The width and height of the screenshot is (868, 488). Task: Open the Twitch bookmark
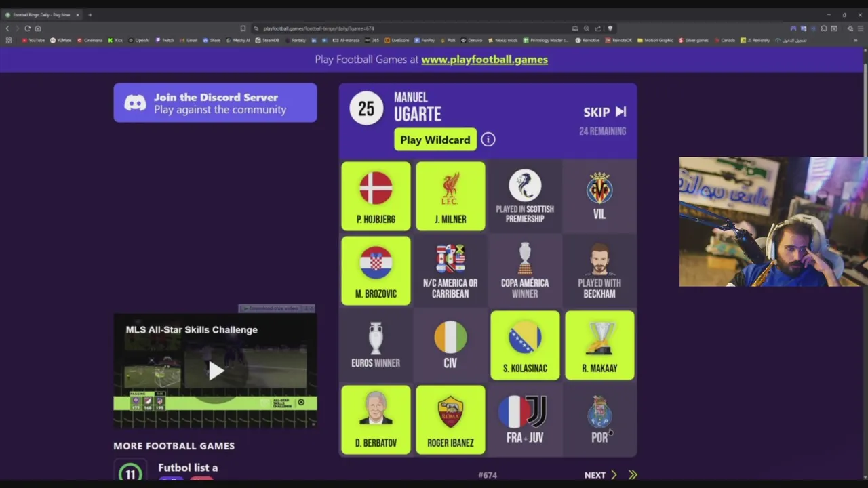coord(165,40)
